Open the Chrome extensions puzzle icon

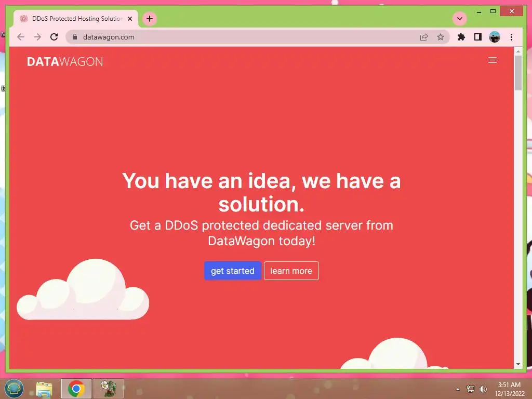461,37
